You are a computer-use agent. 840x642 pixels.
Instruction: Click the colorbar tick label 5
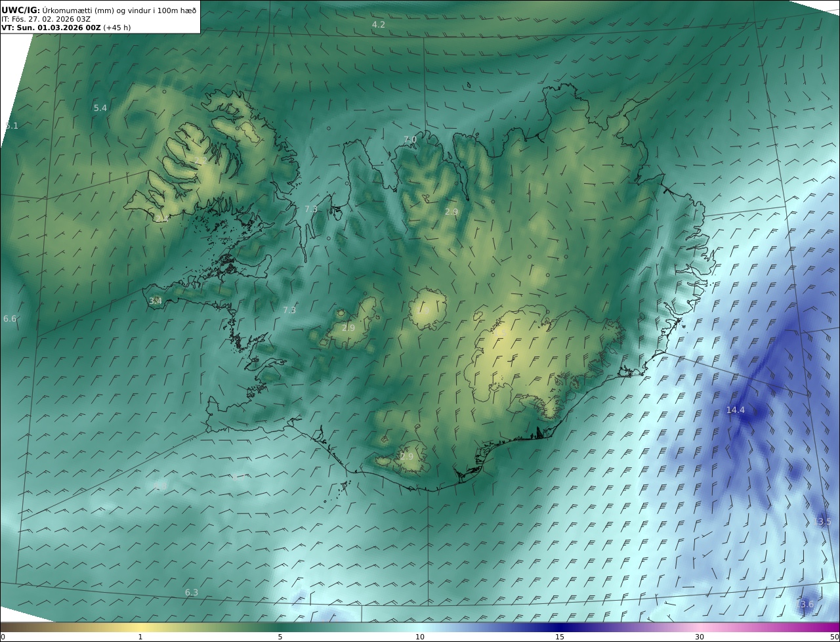(280, 637)
